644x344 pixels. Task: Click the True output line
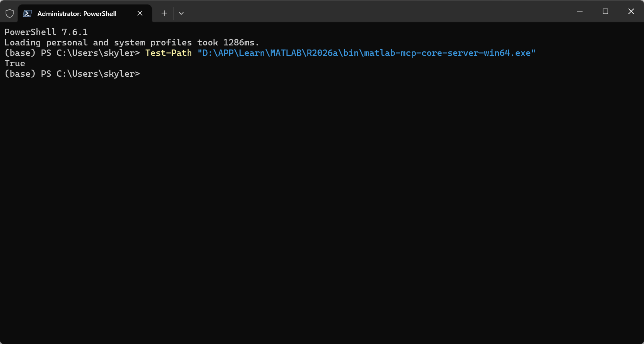(15, 63)
